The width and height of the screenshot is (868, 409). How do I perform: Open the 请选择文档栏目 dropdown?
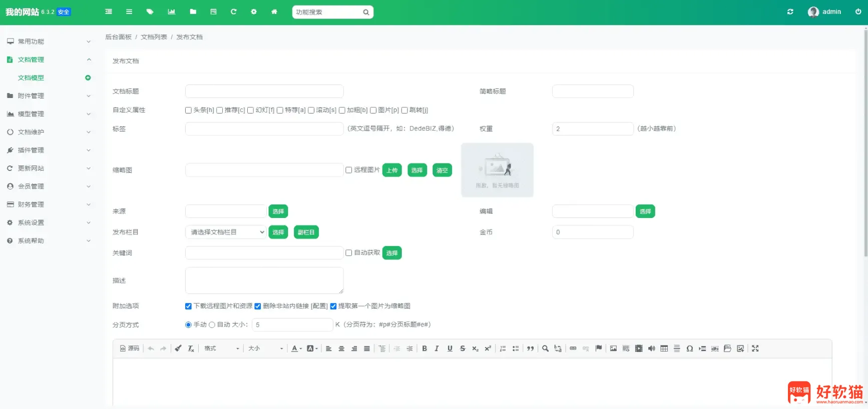(226, 232)
